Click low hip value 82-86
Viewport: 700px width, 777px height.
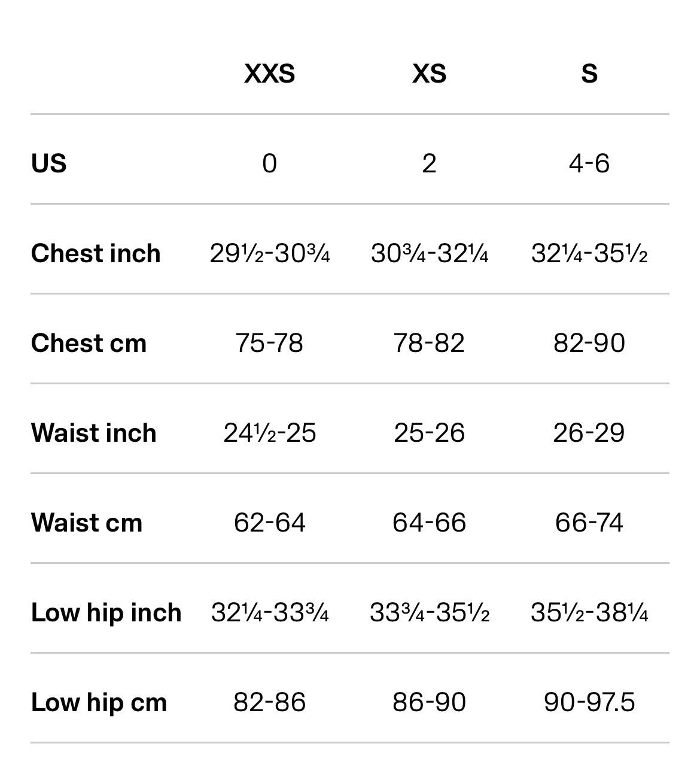(269, 702)
